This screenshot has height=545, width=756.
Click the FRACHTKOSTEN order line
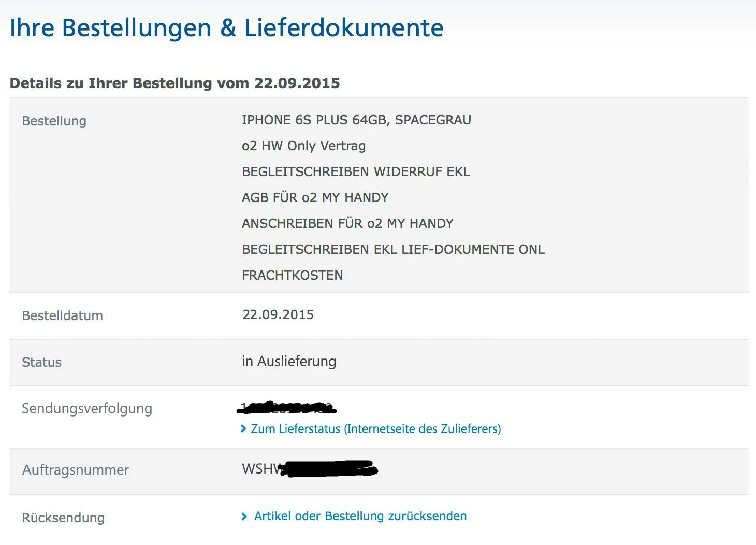coord(293,276)
